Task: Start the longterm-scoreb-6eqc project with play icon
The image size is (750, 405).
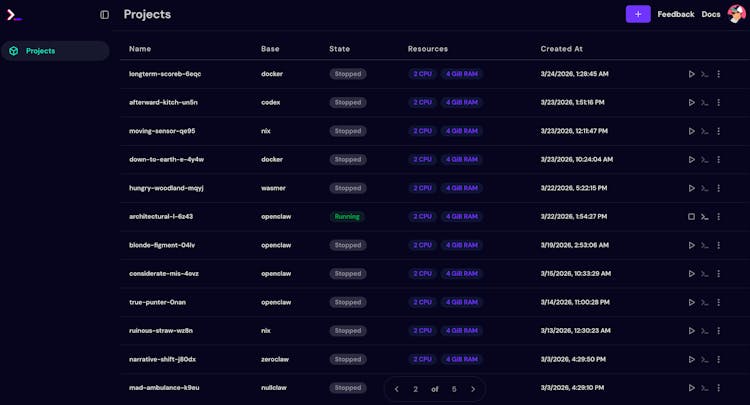Action: point(691,74)
